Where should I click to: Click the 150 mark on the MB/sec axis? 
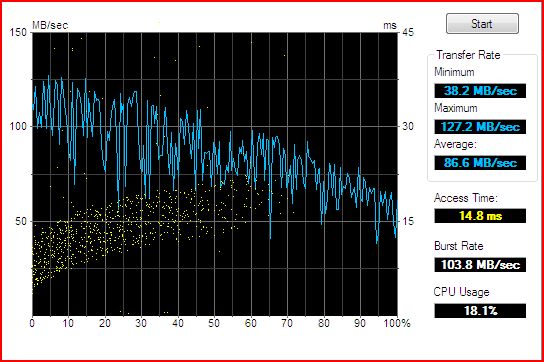(x=18, y=32)
